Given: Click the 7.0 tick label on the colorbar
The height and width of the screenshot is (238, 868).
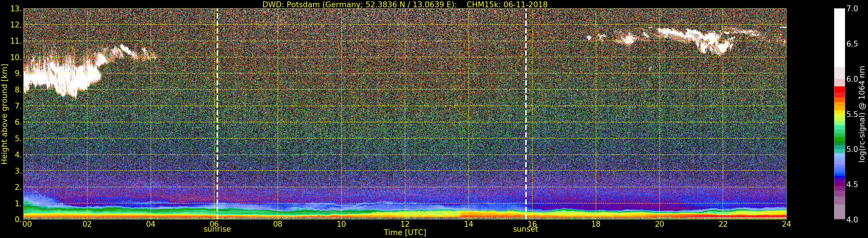Looking at the screenshot, I should point(852,8).
